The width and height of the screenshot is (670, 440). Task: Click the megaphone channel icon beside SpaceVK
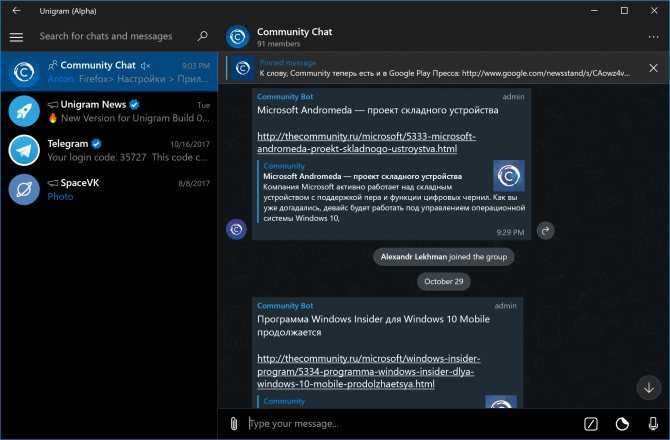[53, 183]
